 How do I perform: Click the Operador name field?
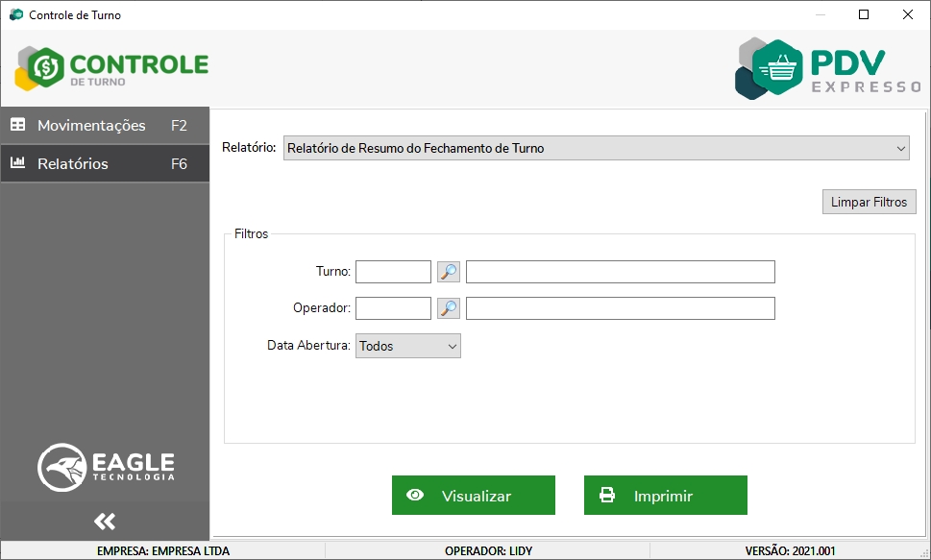[621, 308]
